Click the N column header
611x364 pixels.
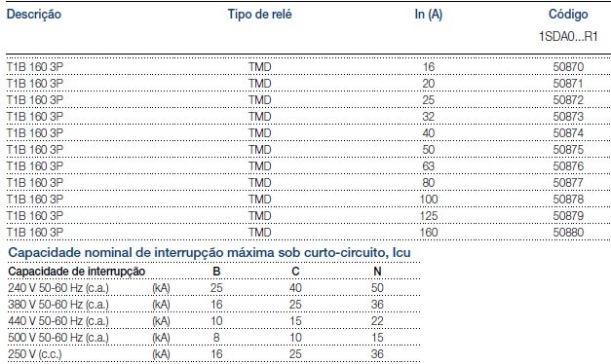[x=377, y=272]
